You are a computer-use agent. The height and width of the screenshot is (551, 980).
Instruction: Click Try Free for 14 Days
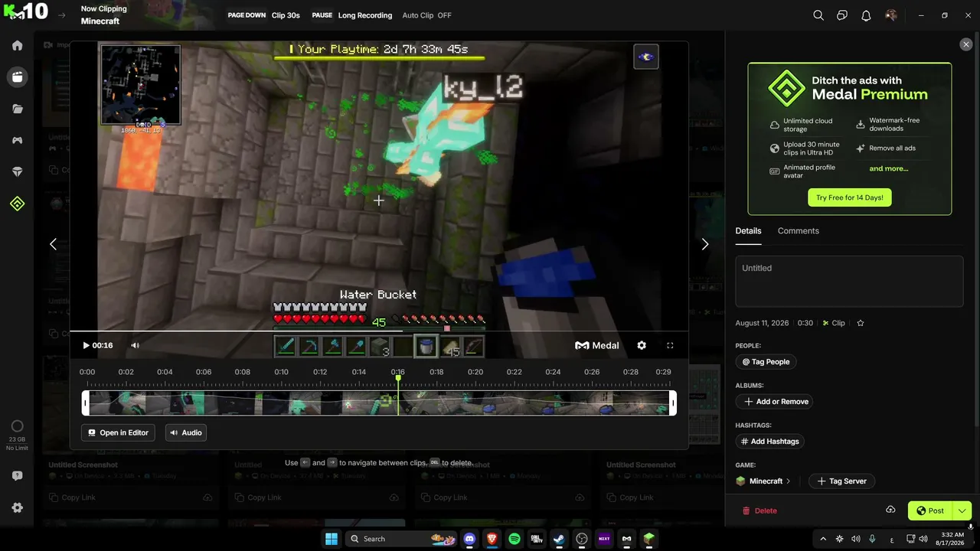pos(849,197)
